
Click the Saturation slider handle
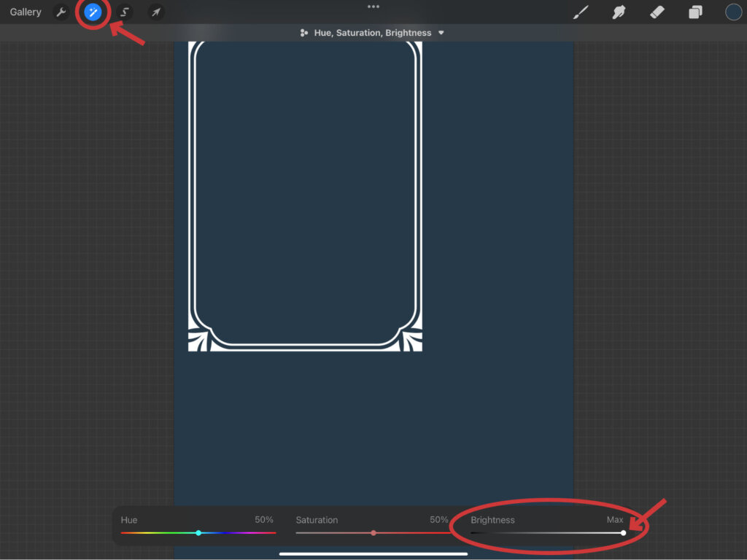[373, 533]
